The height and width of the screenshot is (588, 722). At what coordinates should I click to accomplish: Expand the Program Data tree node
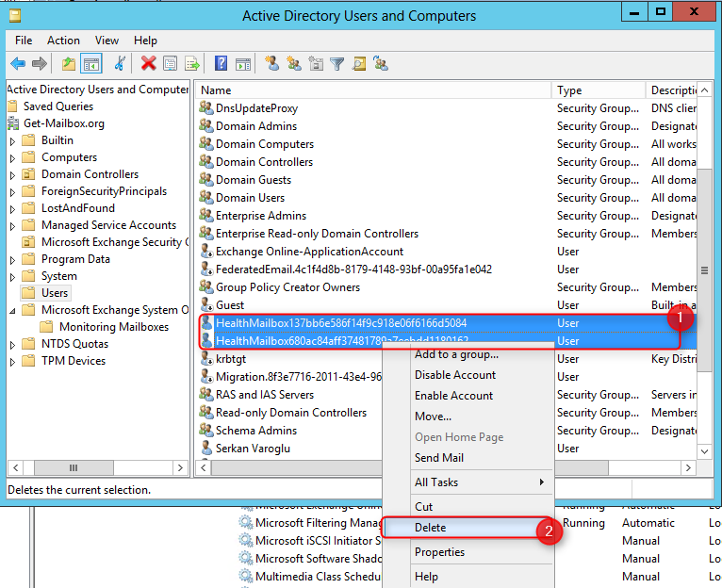(x=13, y=260)
